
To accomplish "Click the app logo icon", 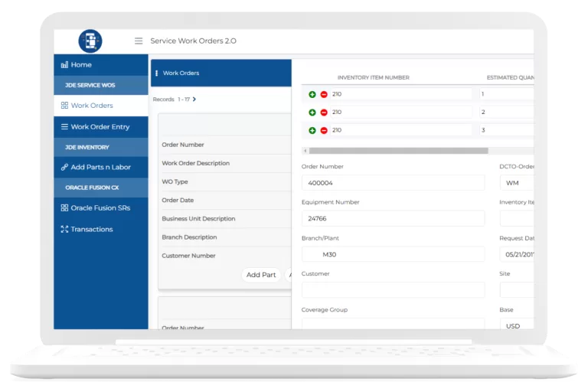I will (x=90, y=41).
